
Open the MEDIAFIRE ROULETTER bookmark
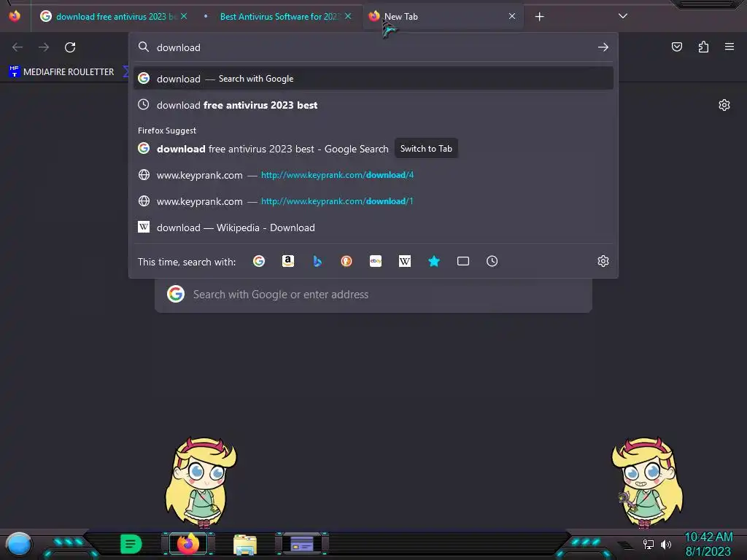pos(61,72)
